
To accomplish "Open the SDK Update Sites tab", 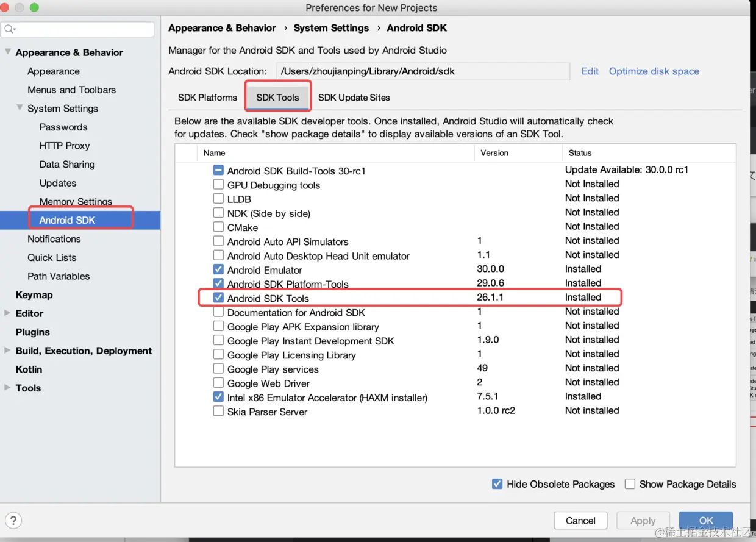I will click(x=354, y=98).
